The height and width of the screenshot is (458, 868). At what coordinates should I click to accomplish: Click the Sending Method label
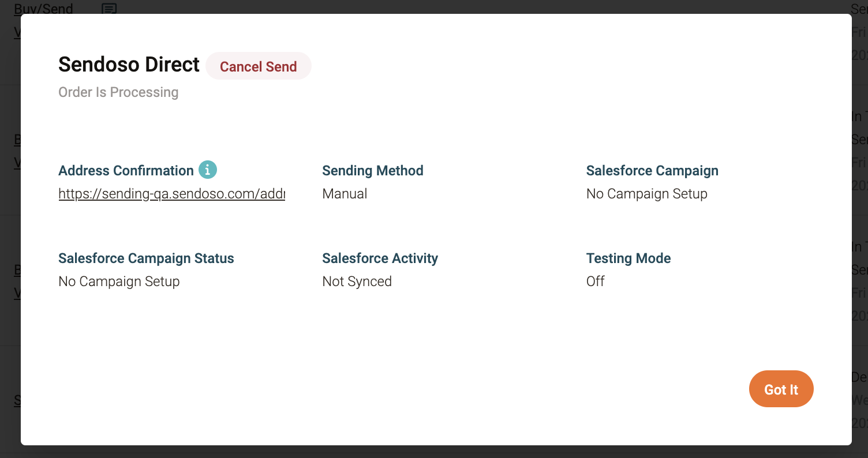[372, 171]
